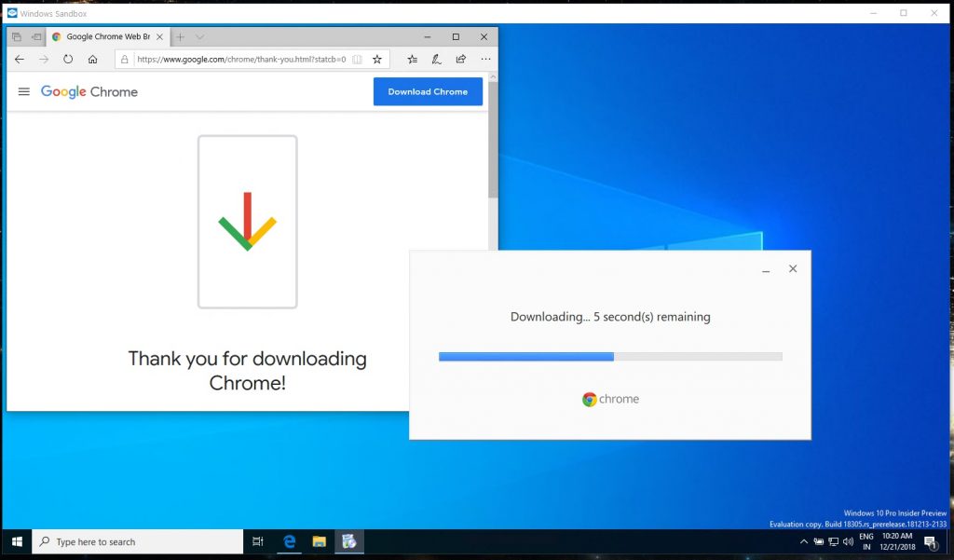Maximize the Edge browser window
This screenshot has width=954, height=560.
point(456,36)
